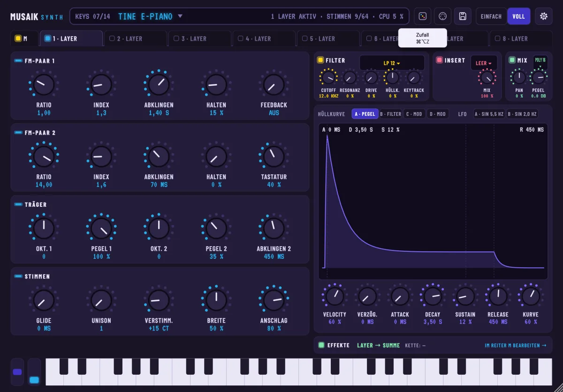The width and height of the screenshot is (563, 392).
Task: Toggle TRÄGER section power indicator
Action: pyautogui.click(x=18, y=204)
